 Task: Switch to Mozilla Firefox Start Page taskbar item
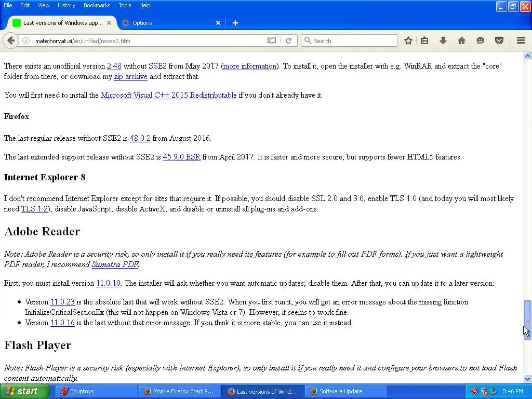pos(179,391)
